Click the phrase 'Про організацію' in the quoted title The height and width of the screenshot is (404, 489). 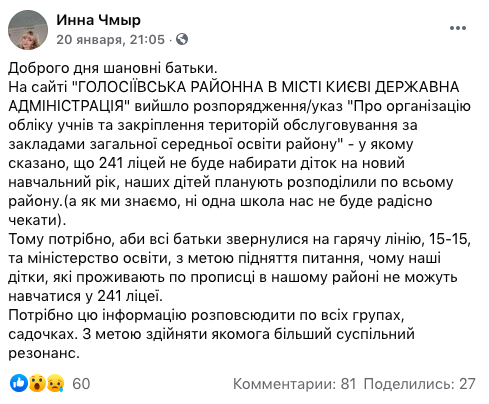click(x=412, y=106)
